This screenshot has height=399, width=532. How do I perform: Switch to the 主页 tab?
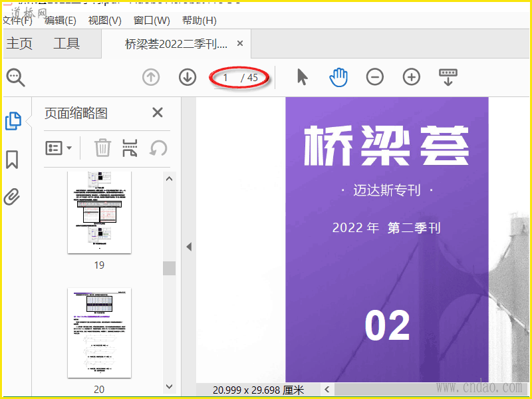(x=19, y=44)
